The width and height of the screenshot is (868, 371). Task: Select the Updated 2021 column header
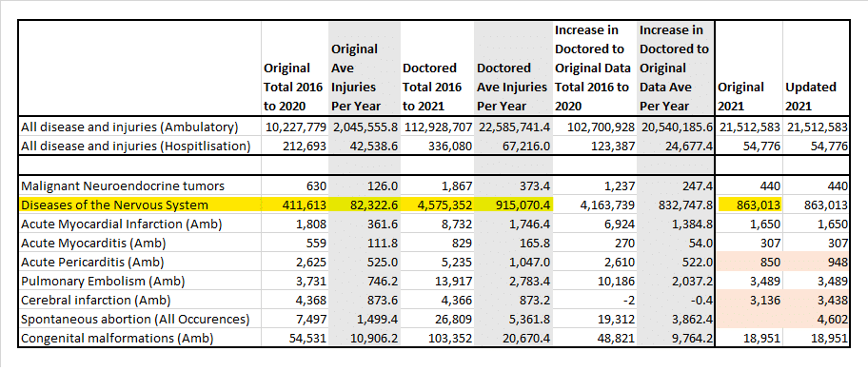[811, 96]
